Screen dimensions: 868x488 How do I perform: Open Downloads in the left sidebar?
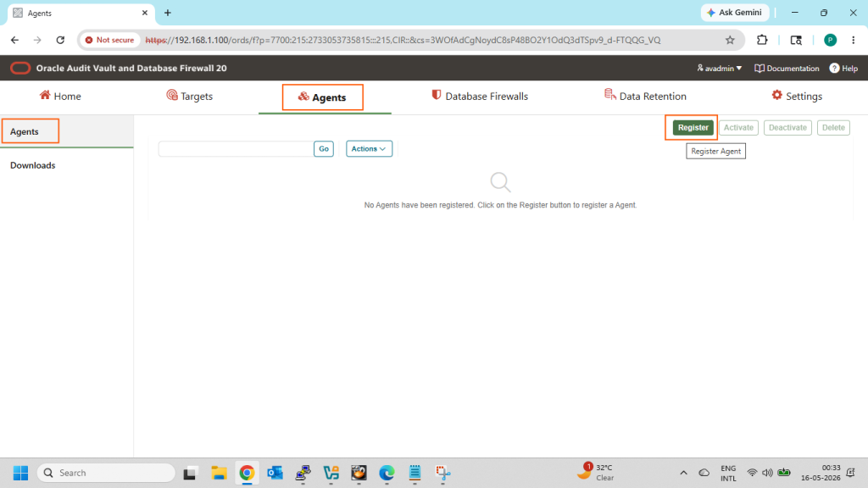[x=33, y=165]
